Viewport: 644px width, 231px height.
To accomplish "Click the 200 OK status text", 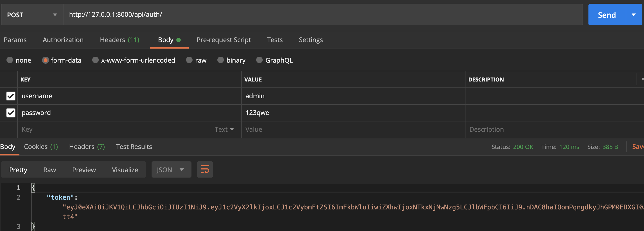I will (523, 147).
